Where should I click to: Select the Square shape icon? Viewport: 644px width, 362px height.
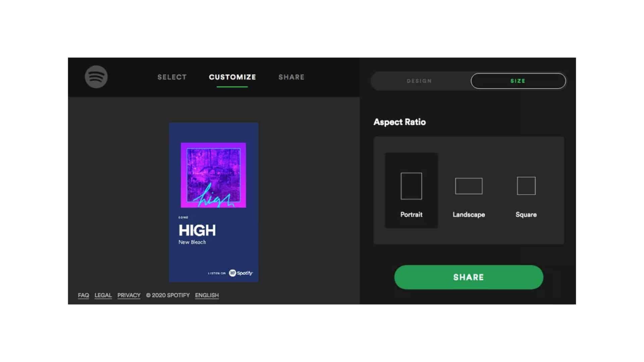[526, 186]
